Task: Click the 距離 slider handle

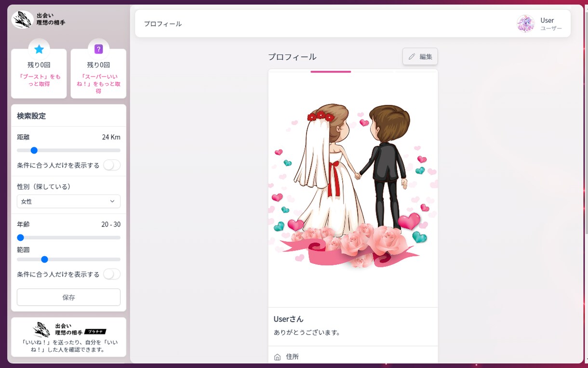Action: (x=34, y=150)
